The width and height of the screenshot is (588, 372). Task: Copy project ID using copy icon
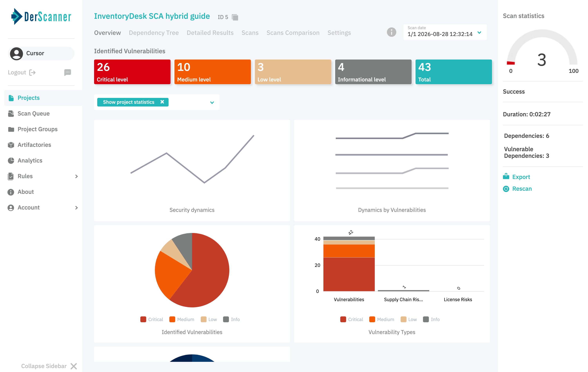click(x=235, y=17)
